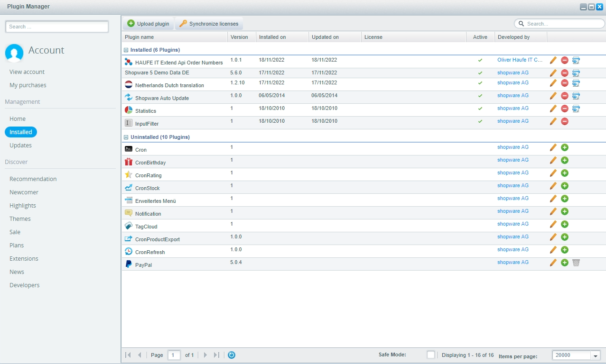Screen dimensions: 606x364
Task: Open Themes in the Discover section
Action: tap(20, 219)
